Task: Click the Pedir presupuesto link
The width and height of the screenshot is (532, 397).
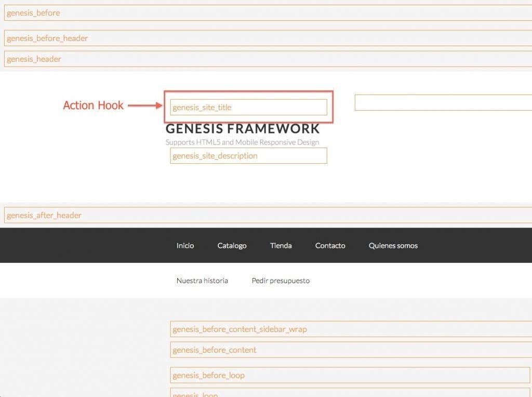Action: click(281, 281)
